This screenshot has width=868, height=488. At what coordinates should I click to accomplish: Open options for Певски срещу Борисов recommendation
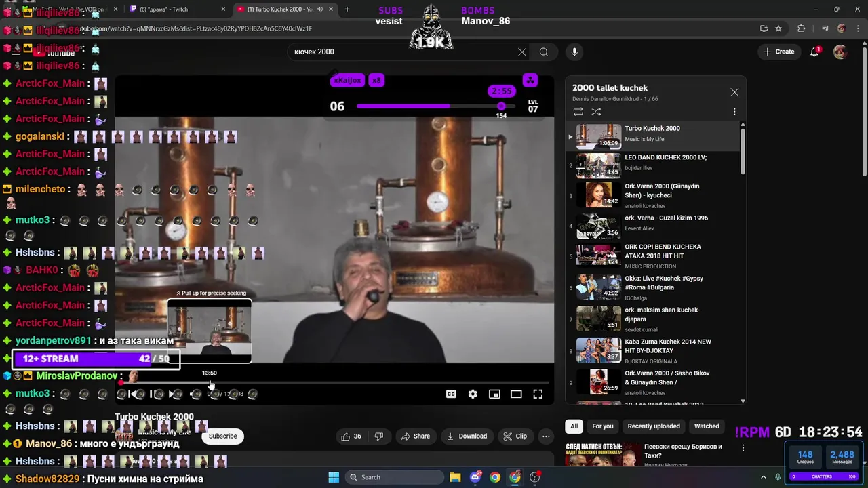[743, 448]
